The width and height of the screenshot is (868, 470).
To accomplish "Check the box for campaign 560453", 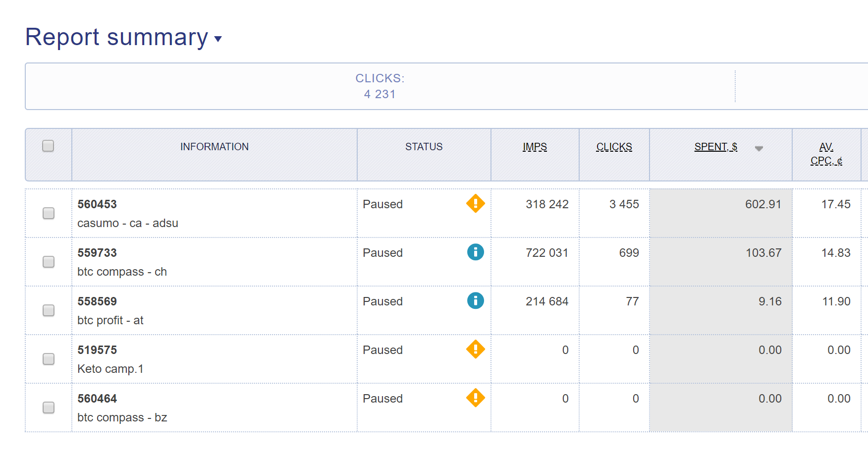I will click(x=49, y=213).
